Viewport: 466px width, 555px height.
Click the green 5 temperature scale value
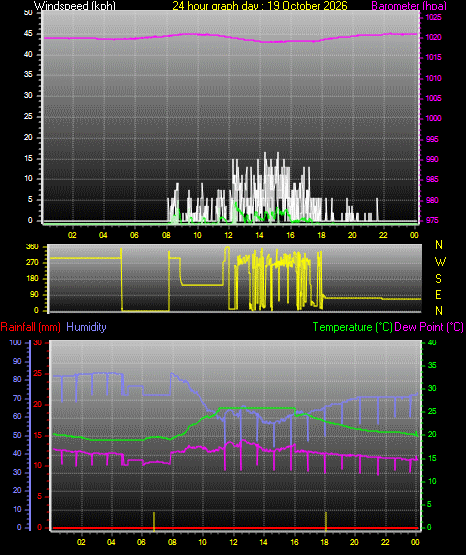(430, 504)
